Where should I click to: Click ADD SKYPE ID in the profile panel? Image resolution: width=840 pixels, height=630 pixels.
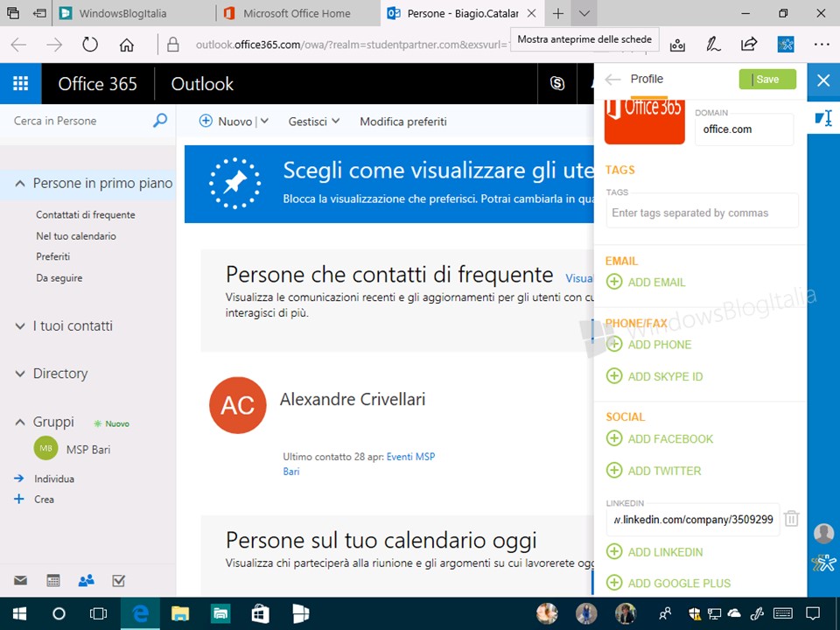click(654, 376)
